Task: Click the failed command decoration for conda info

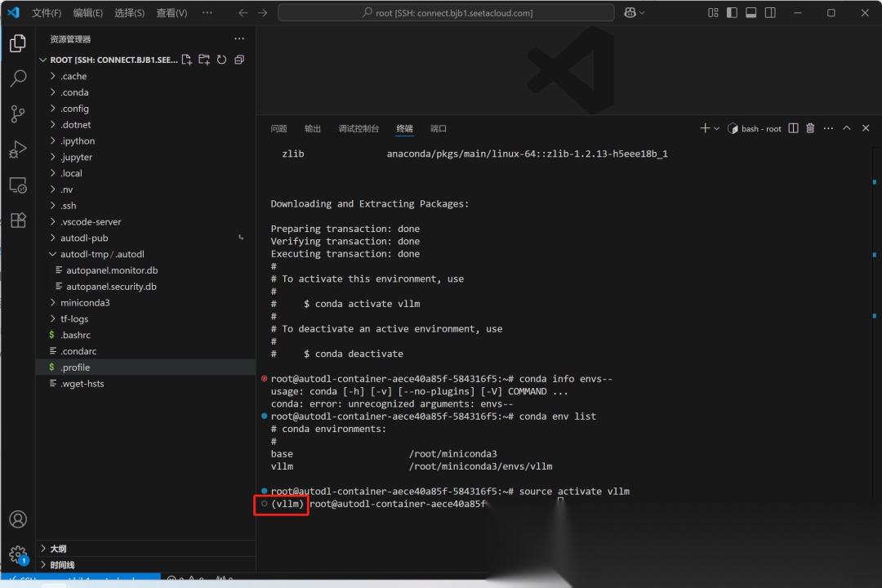Action: coord(264,379)
